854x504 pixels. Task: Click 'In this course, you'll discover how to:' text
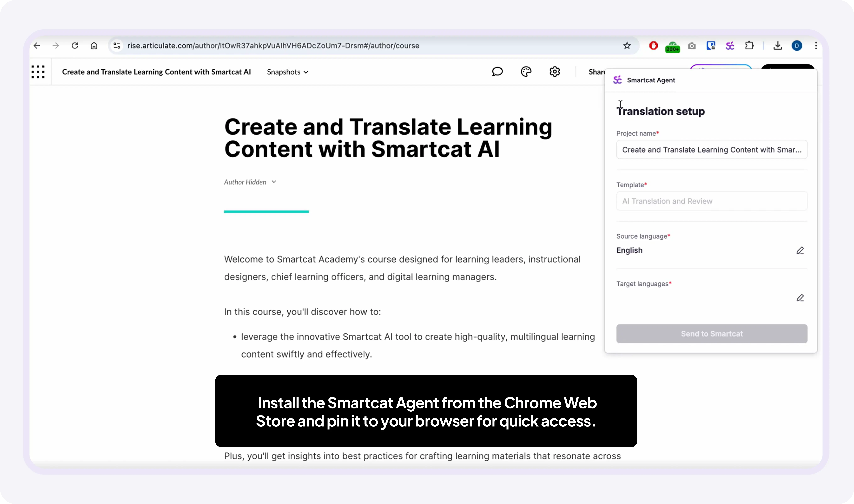point(302,312)
